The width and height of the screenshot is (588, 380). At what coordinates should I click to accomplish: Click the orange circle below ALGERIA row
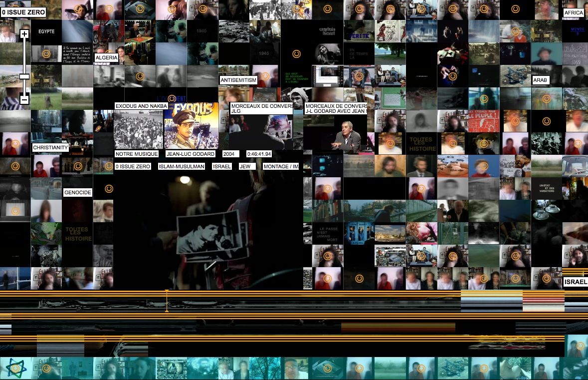(x=140, y=76)
